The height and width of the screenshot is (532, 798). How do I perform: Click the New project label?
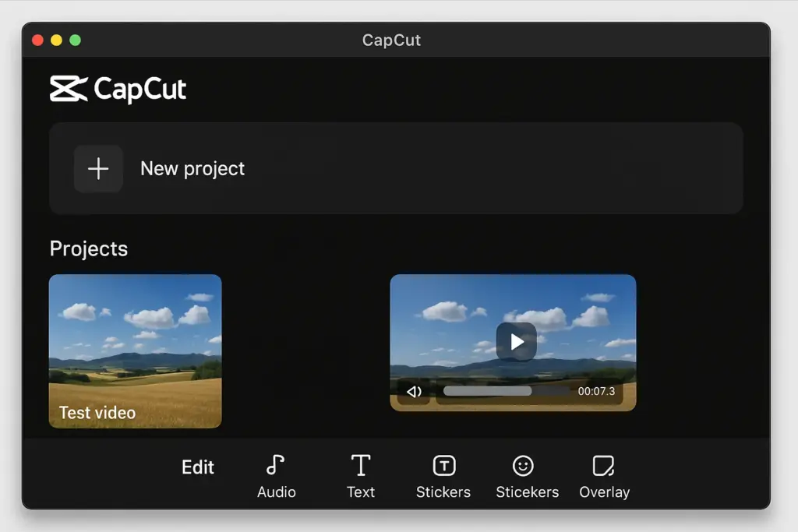pyautogui.click(x=192, y=169)
